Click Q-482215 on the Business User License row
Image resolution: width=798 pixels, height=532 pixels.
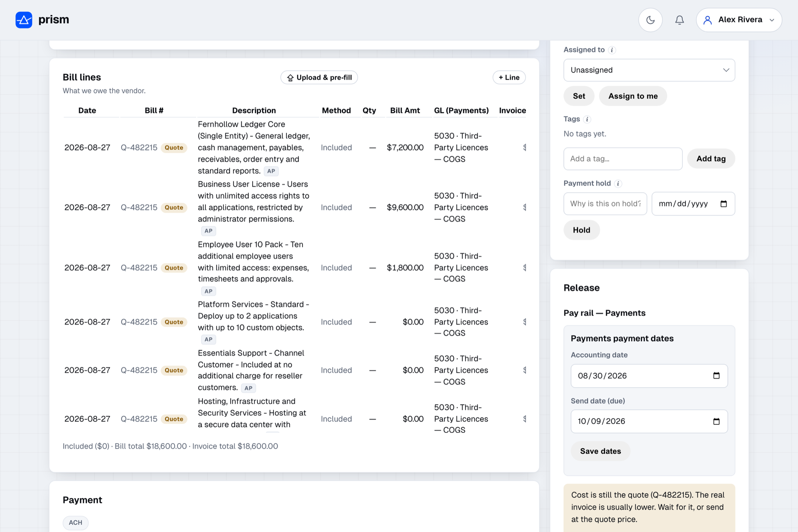point(139,208)
